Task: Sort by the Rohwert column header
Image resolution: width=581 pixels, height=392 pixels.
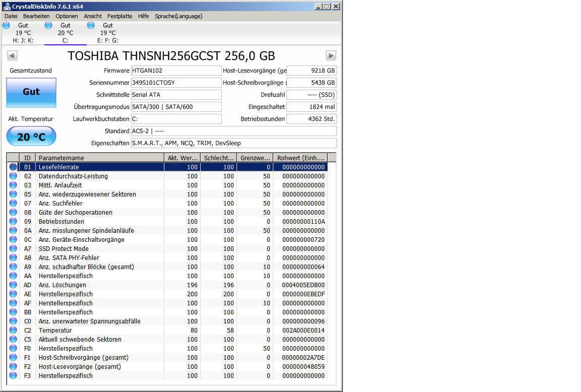Action: (x=301, y=158)
